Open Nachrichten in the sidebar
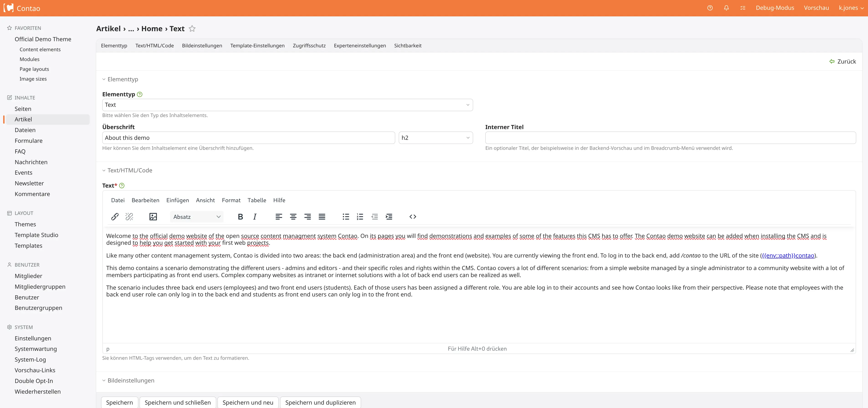 tap(31, 162)
